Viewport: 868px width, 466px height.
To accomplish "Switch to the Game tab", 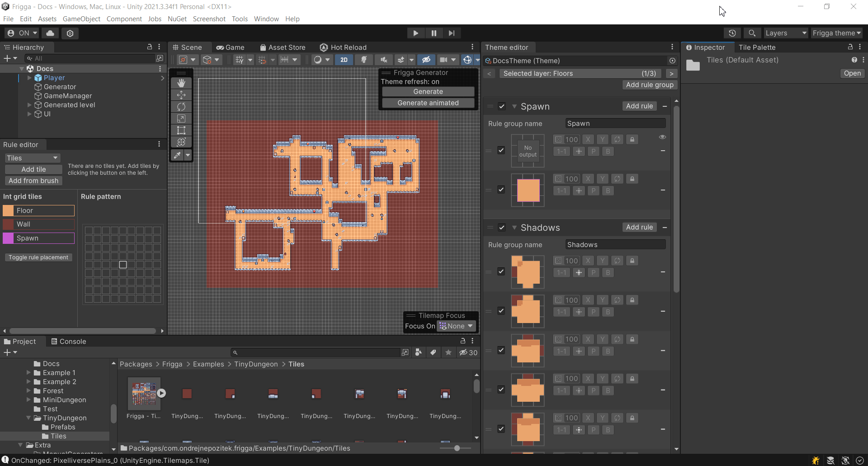I will [x=231, y=48].
